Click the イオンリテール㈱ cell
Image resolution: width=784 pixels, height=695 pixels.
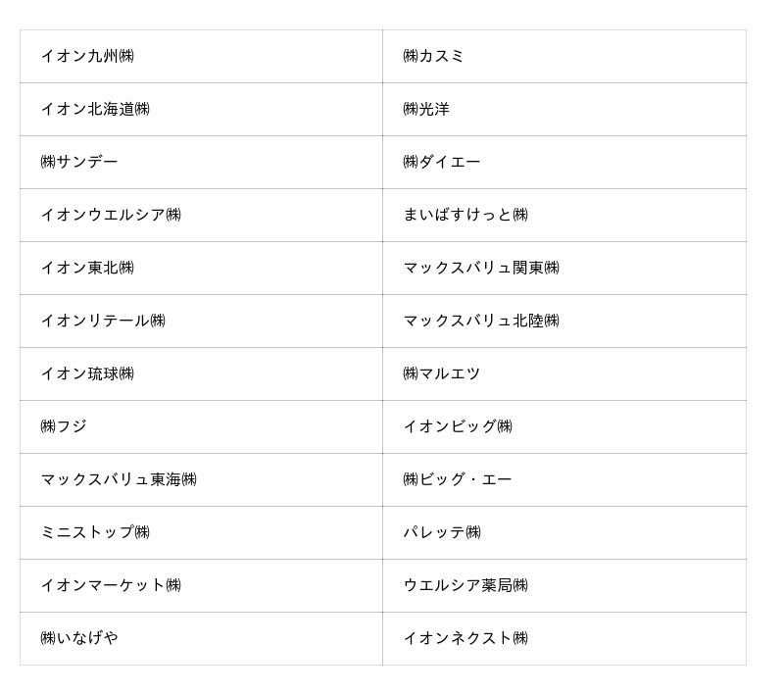(x=103, y=321)
